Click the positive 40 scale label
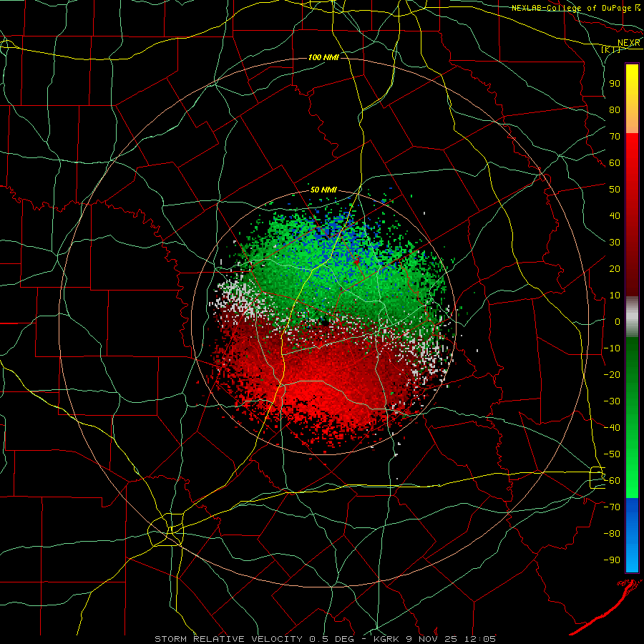644x644 pixels. 615,216
